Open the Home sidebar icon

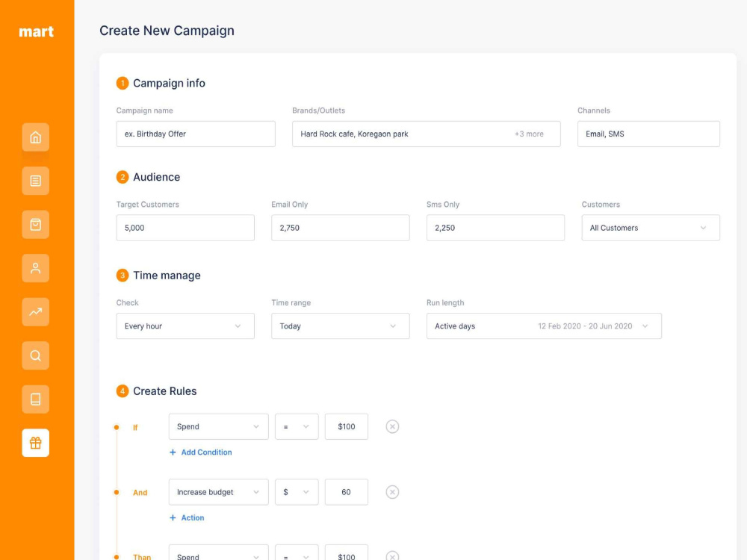pos(35,137)
